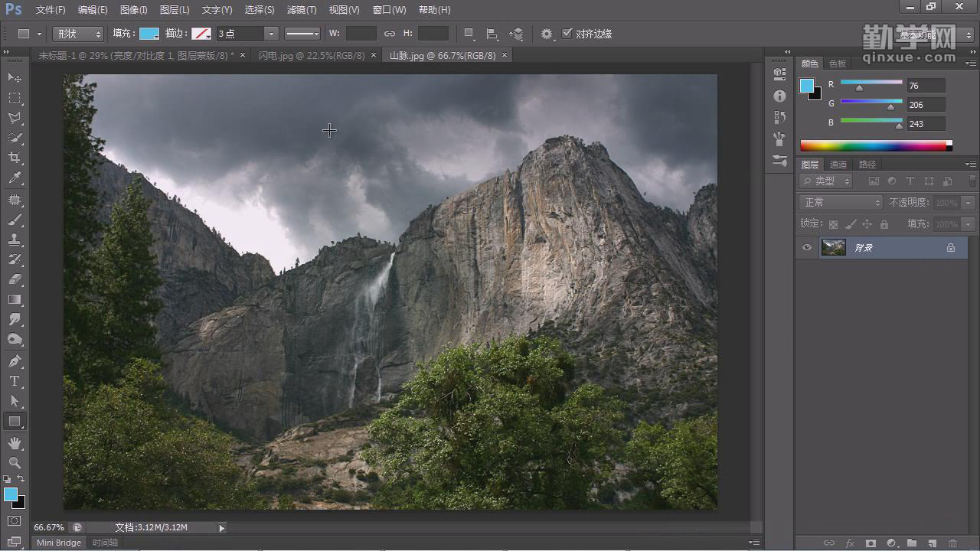The width and height of the screenshot is (980, 551).
Task: Open the 图层(L) menu
Action: 175,10
